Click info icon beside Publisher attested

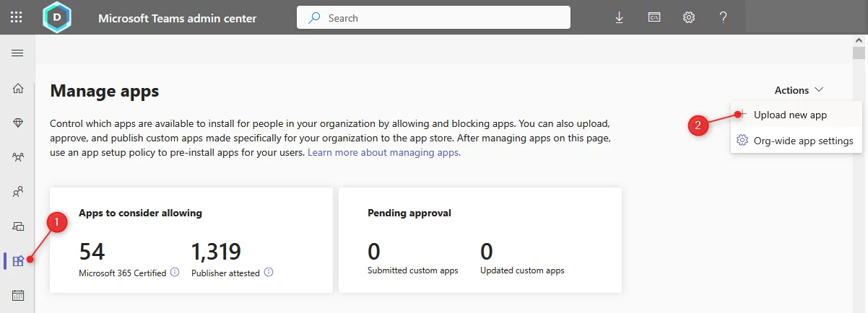(x=269, y=273)
